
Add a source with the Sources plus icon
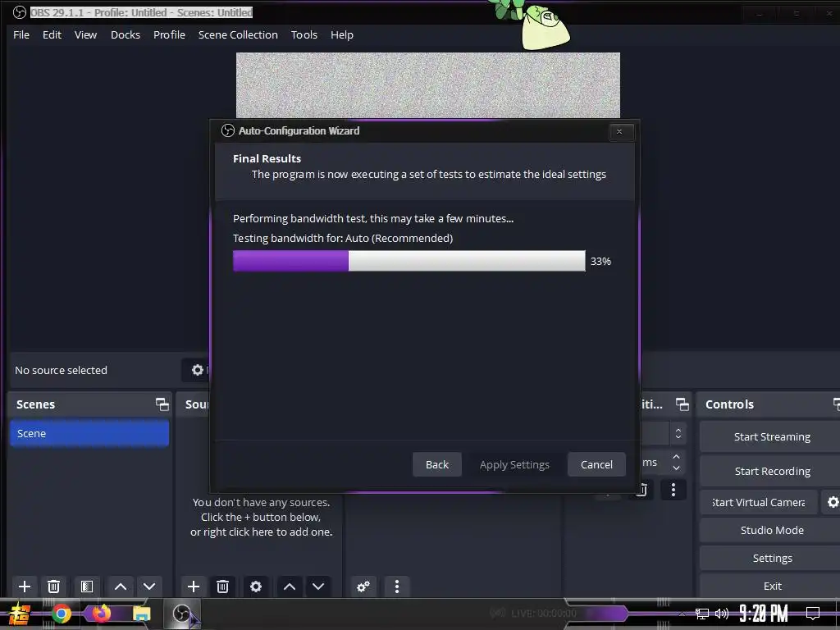[194, 587]
